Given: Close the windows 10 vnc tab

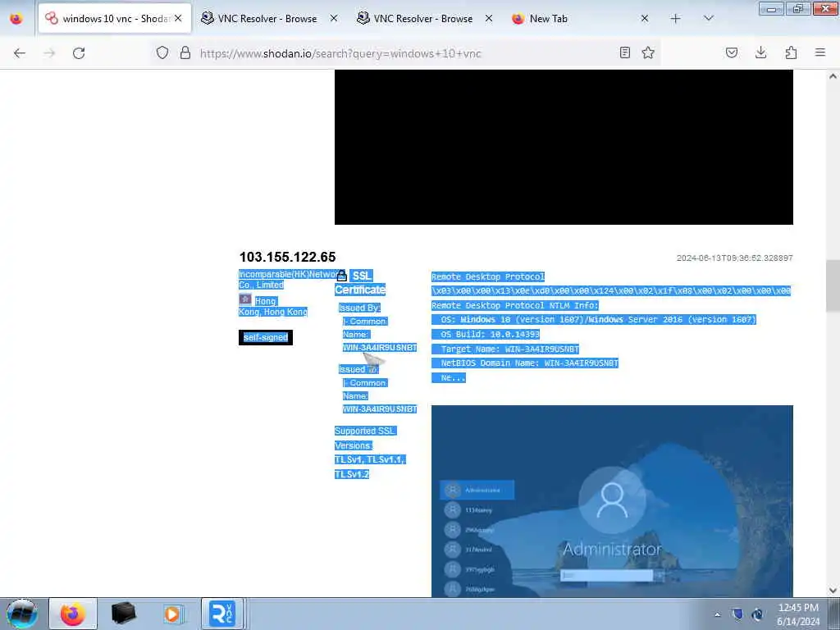Looking at the screenshot, I should 178,18.
